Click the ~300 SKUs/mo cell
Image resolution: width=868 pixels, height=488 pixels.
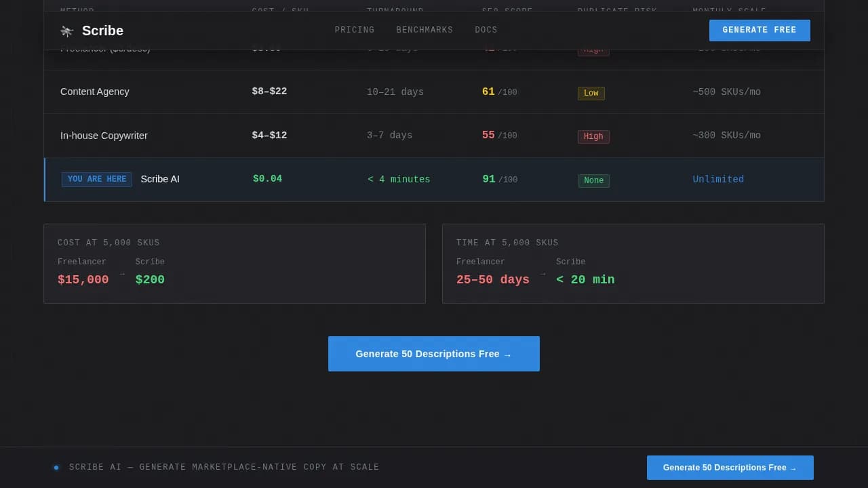(x=726, y=136)
